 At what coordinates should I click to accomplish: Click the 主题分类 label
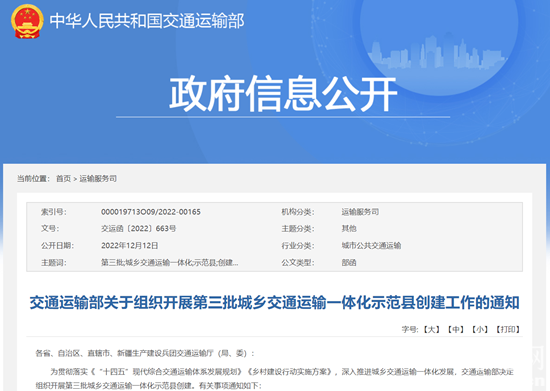(298, 229)
